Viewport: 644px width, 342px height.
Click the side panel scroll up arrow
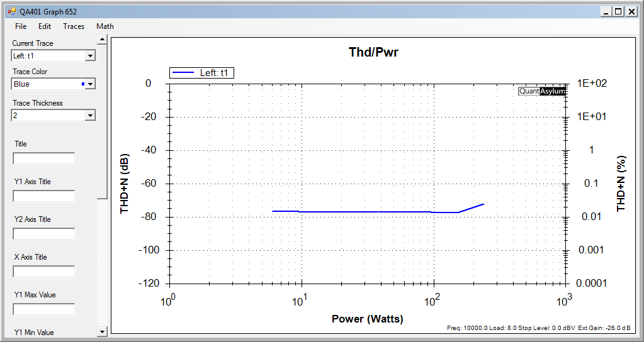[102, 40]
